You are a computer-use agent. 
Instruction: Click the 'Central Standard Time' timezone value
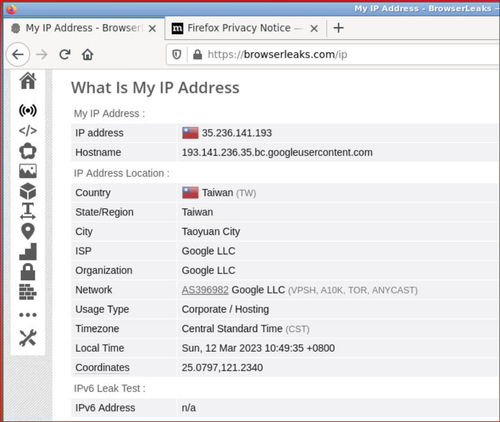[232, 329]
